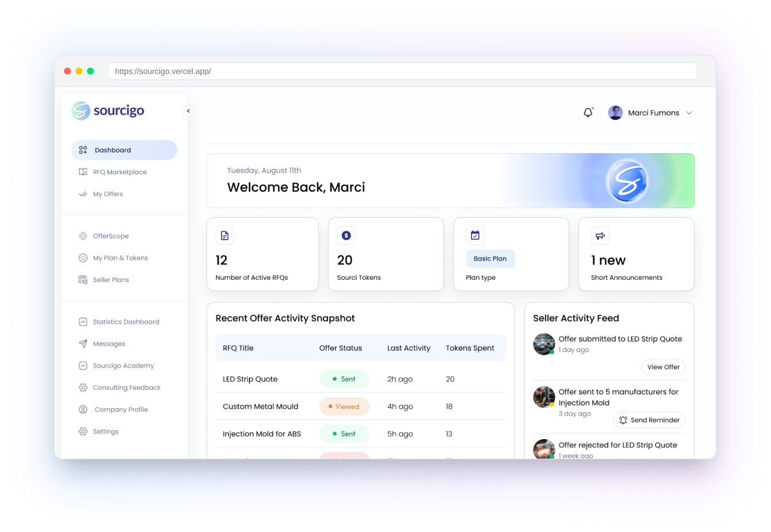This screenshot has height=532, width=771.
Task: Send Reminder for the Injection Mold offer
Action: (x=649, y=420)
